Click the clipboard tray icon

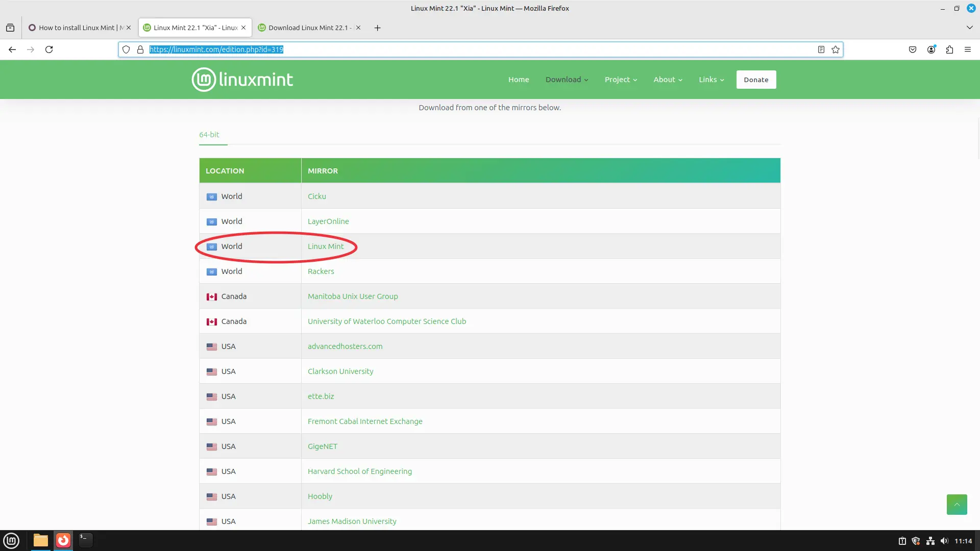click(902, 541)
